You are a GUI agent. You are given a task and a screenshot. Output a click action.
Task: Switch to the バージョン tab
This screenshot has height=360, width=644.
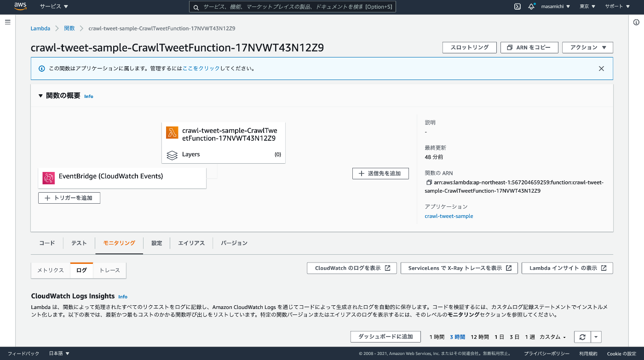(234, 243)
